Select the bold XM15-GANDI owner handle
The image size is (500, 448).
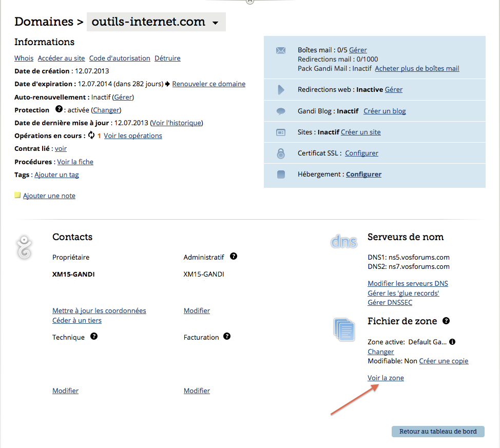click(x=73, y=274)
